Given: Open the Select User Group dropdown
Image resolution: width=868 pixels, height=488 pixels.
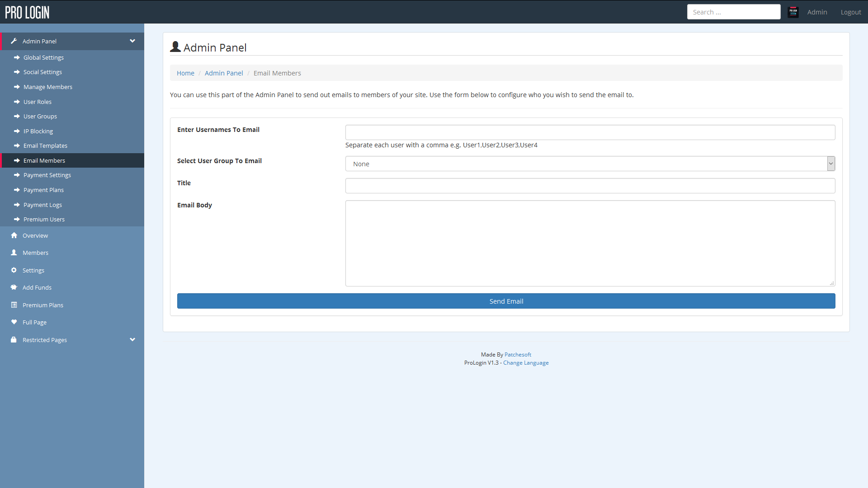Looking at the screenshot, I should (x=590, y=164).
